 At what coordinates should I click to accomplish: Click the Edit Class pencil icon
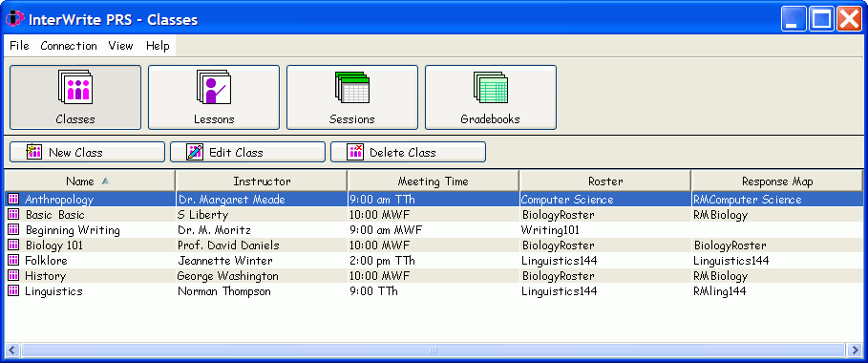195,152
